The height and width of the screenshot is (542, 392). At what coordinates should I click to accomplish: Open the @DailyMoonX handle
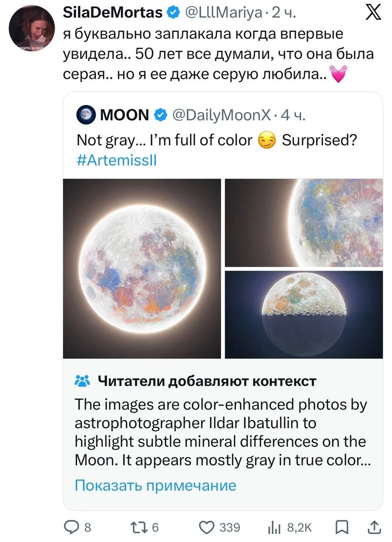click(x=221, y=115)
